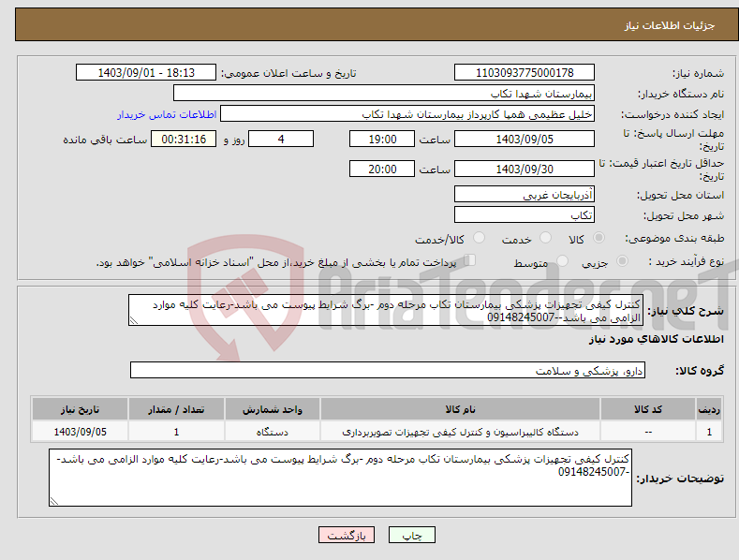The height and width of the screenshot is (560, 739).
Task: Click the delivery province field آذربایجان غربی
Action: (525, 194)
